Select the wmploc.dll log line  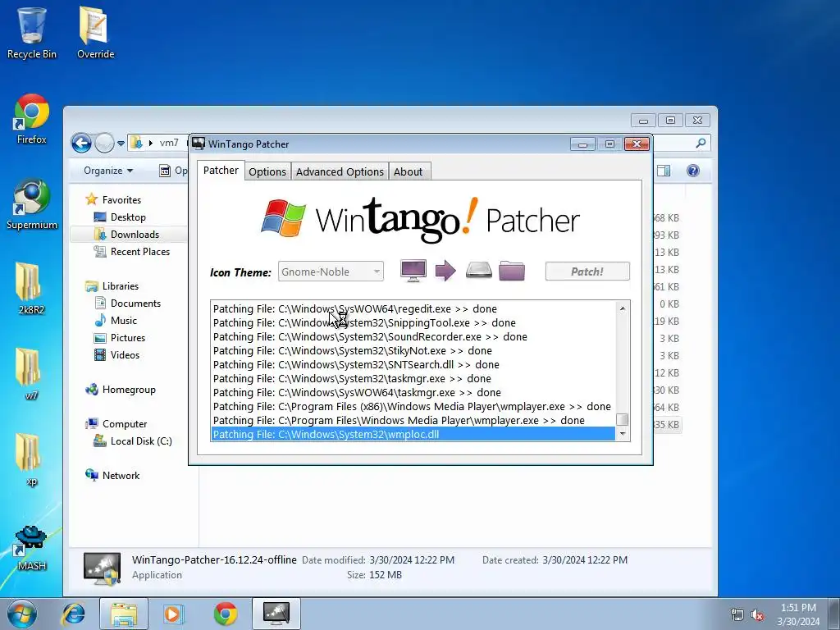pos(413,434)
